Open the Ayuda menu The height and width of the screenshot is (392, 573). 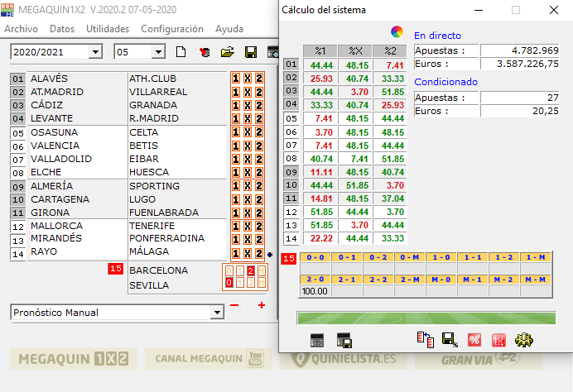click(x=229, y=29)
